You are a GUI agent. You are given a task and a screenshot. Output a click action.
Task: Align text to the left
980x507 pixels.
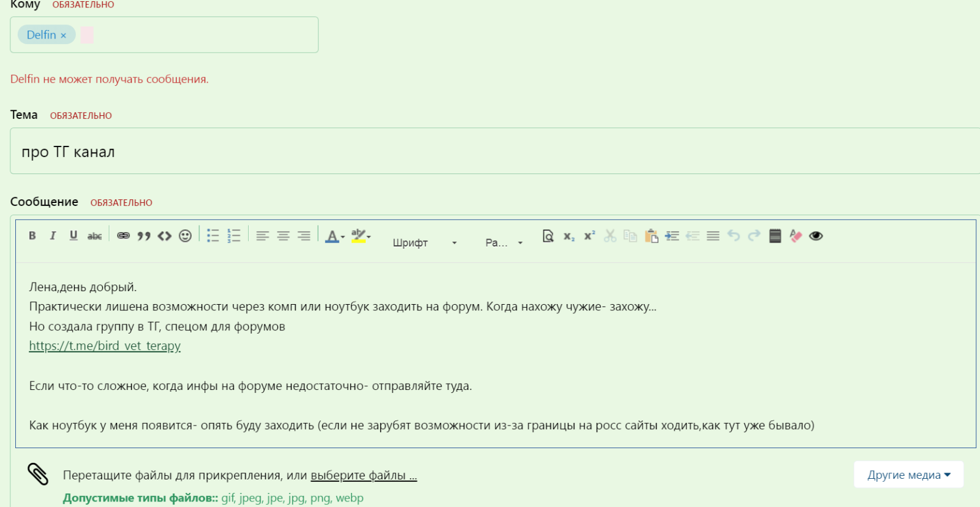[262, 235]
